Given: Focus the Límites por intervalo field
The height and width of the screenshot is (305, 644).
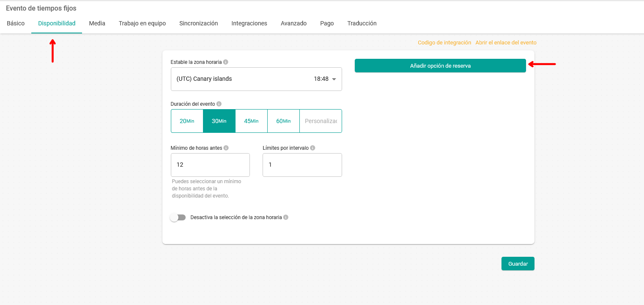Looking at the screenshot, I should pos(302,165).
